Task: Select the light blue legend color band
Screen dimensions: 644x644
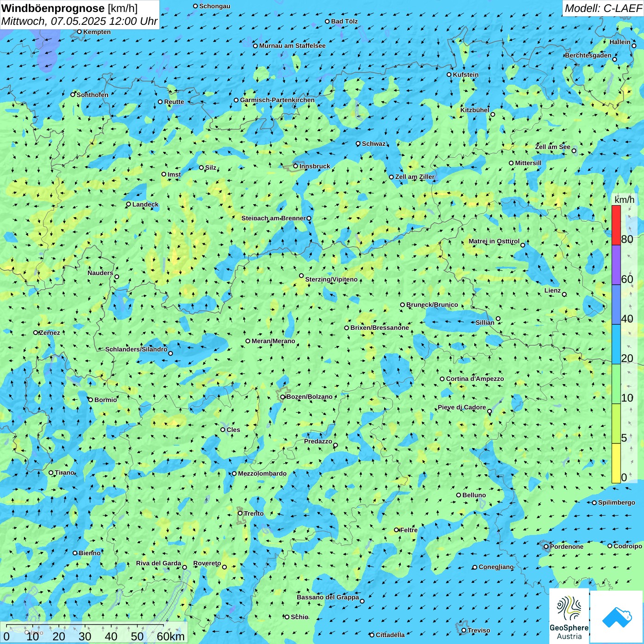Action: click(616, 345)
